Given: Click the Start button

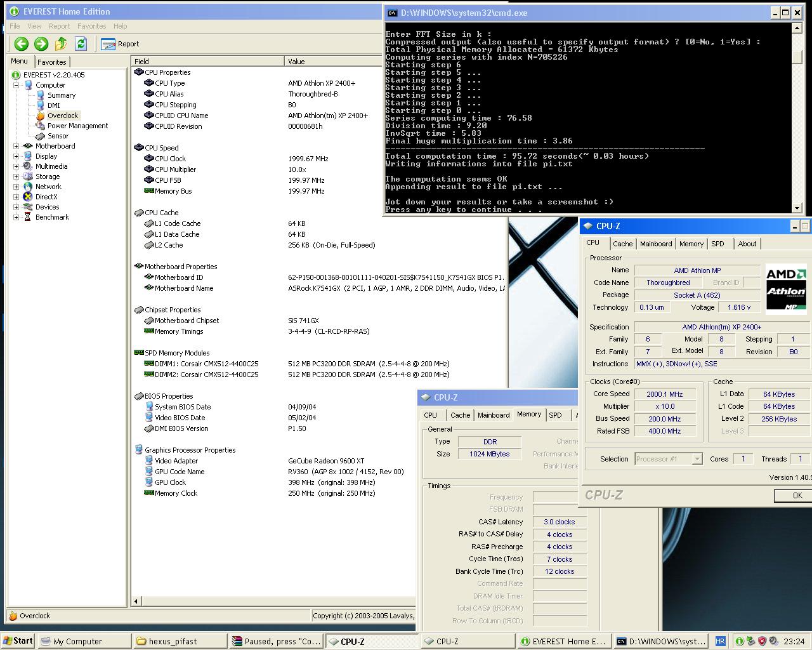Looking at the screenshot, I should pos(18,641).
